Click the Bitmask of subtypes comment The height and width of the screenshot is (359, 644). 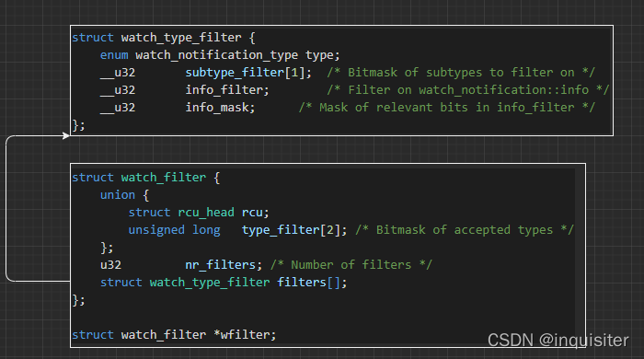coord(461,73)
